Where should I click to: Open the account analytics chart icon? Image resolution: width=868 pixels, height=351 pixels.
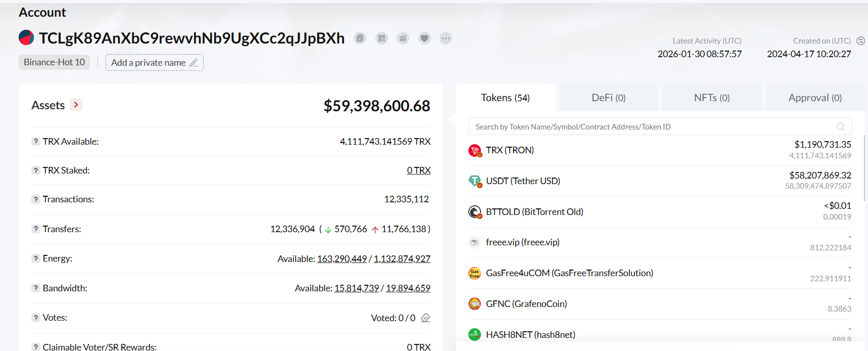403,38
